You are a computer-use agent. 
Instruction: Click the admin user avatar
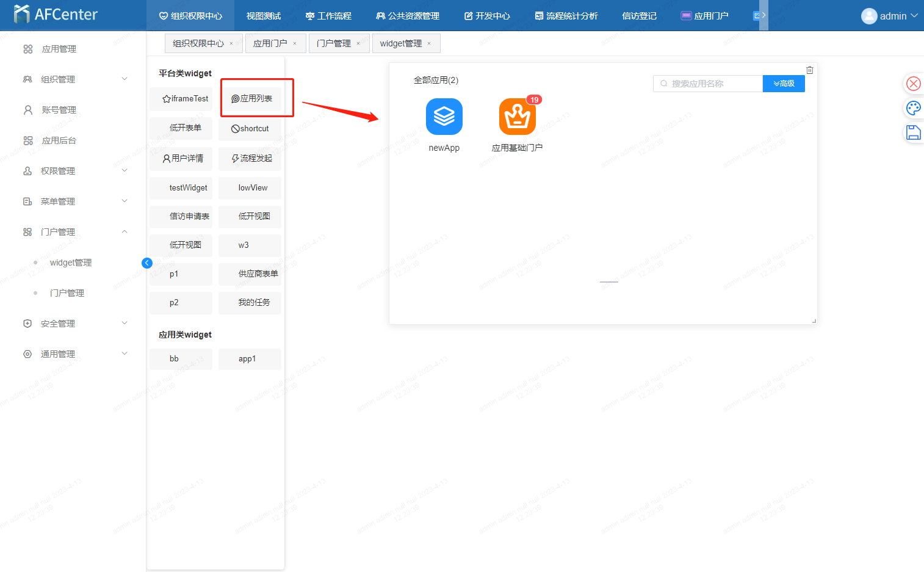tap(869, 16)
